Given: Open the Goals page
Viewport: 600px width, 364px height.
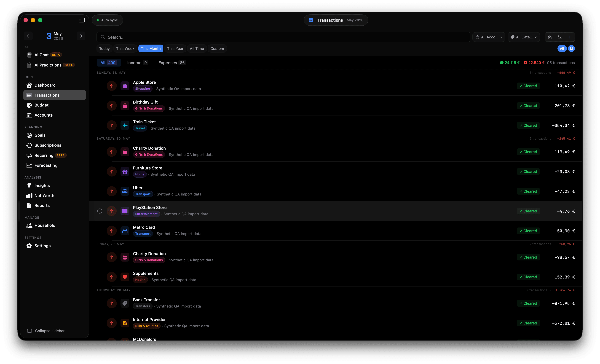Looking at the screenshot, I should [x=55, y=135].
